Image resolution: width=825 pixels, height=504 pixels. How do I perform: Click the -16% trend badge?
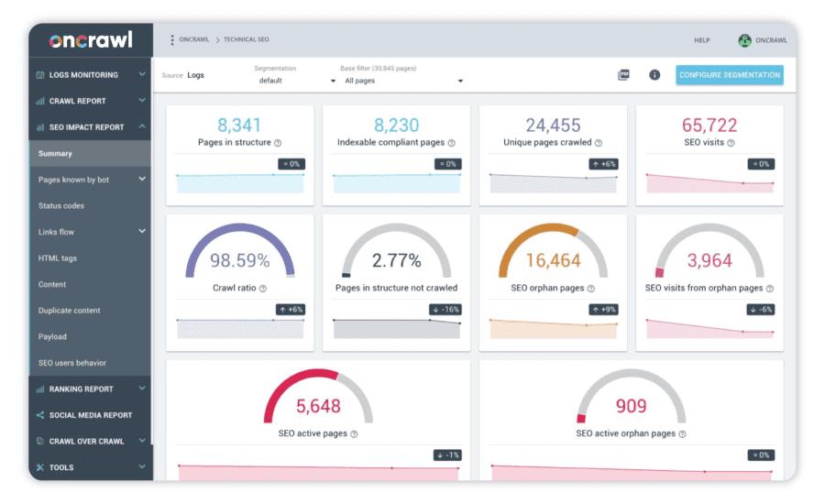tap(446, 310)
